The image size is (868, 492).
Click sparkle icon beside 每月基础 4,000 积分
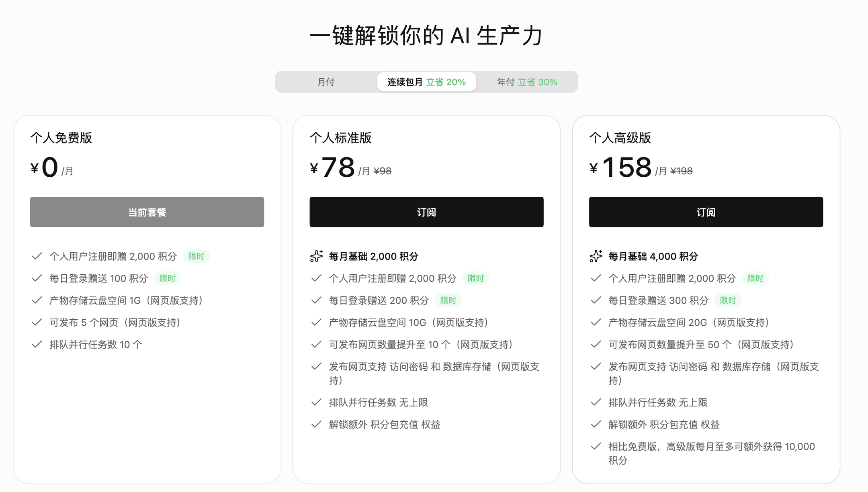[596, 256]
